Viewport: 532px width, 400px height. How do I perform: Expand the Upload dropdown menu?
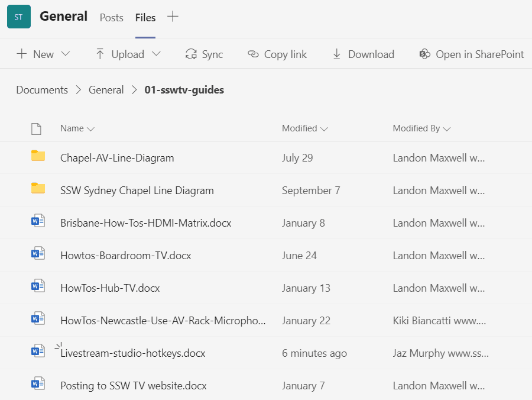point(156,54)
